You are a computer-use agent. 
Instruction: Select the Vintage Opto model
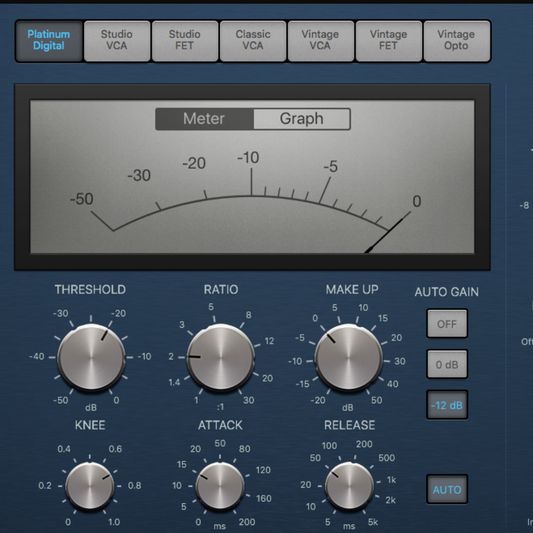[x=457, y=41]
